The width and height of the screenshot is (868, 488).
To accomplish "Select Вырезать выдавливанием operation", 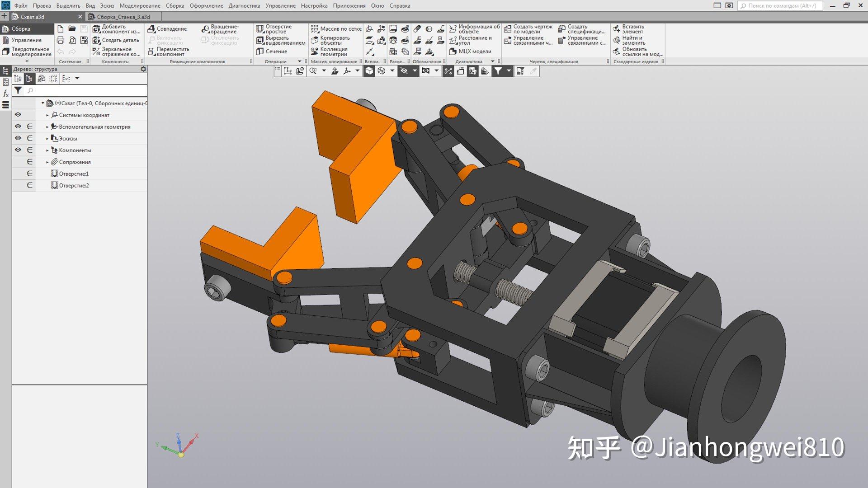I will [280, 40].
